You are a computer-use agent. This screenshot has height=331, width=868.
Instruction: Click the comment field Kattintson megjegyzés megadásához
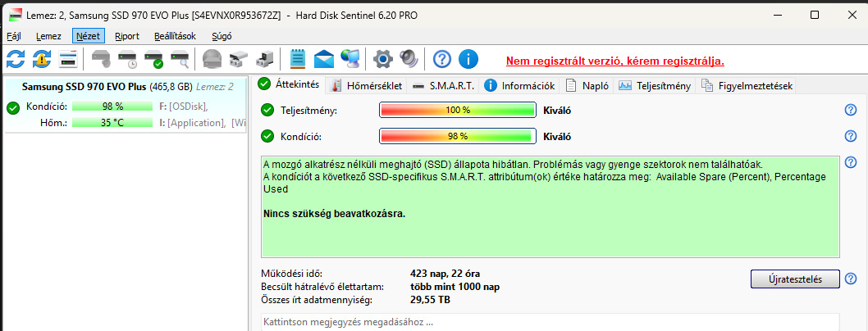(550, 322)
